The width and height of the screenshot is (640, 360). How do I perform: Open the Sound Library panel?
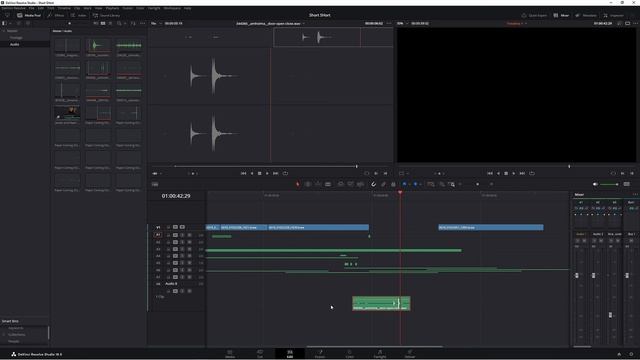106,15
